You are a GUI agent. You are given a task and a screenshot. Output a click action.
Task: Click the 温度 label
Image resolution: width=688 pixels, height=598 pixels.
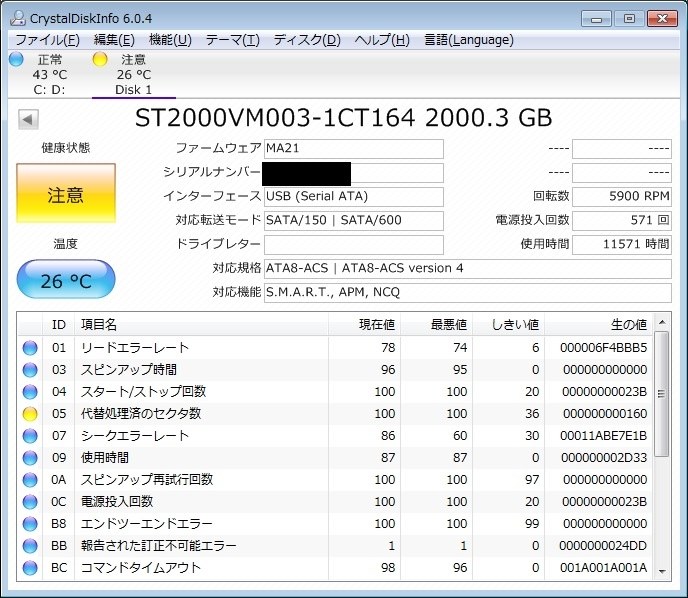tap(66, 243)
